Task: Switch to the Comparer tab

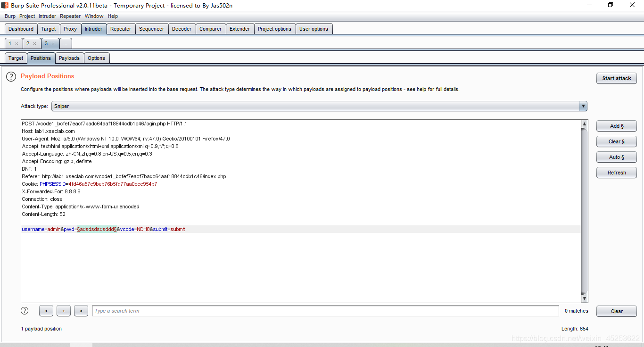Action: tap(211, 29)
